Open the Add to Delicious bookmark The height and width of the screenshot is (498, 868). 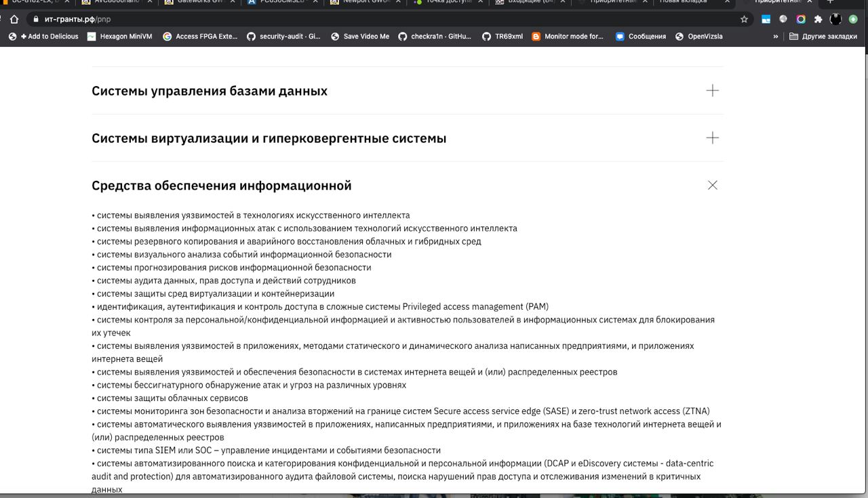pos(43,37)
